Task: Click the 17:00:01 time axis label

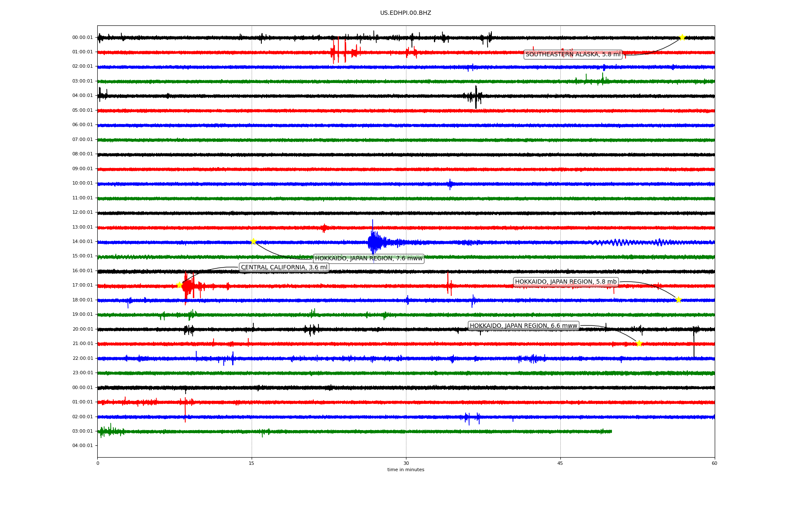Action: [82, 285]
